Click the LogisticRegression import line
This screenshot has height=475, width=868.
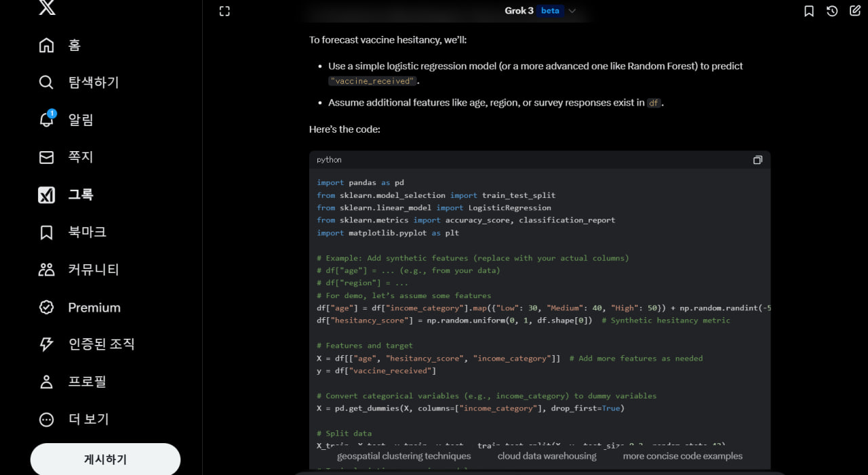[x=434, y=208]
